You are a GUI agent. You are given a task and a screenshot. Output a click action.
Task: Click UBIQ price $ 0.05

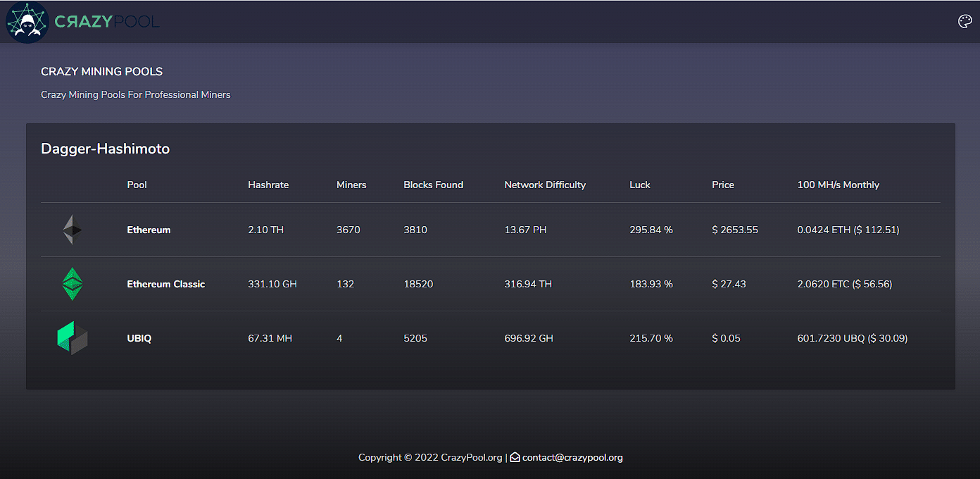point(726,338)
